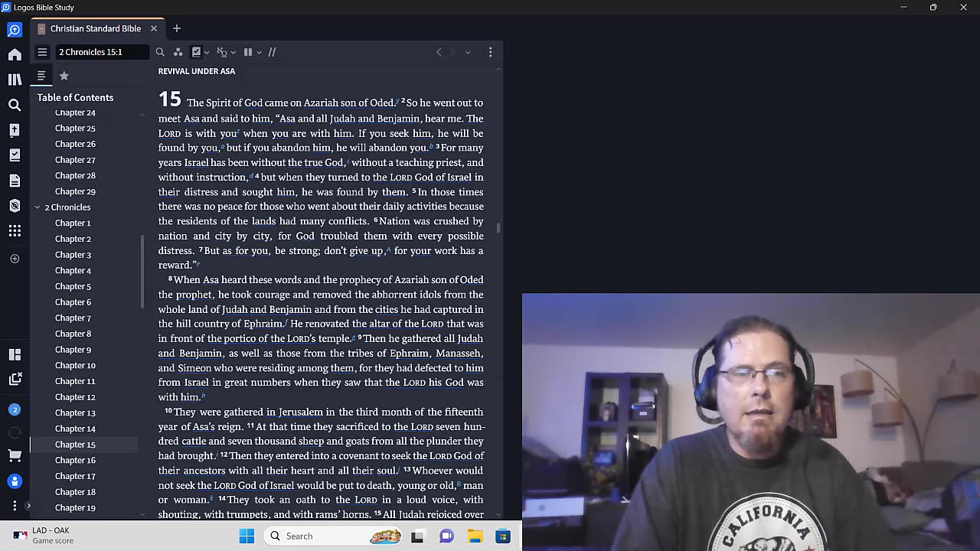Select Chapter 9 under 2 Chronicles
The height and width of the screenshot is (551, 980).
pyautogui.click(x=73, y=350)
